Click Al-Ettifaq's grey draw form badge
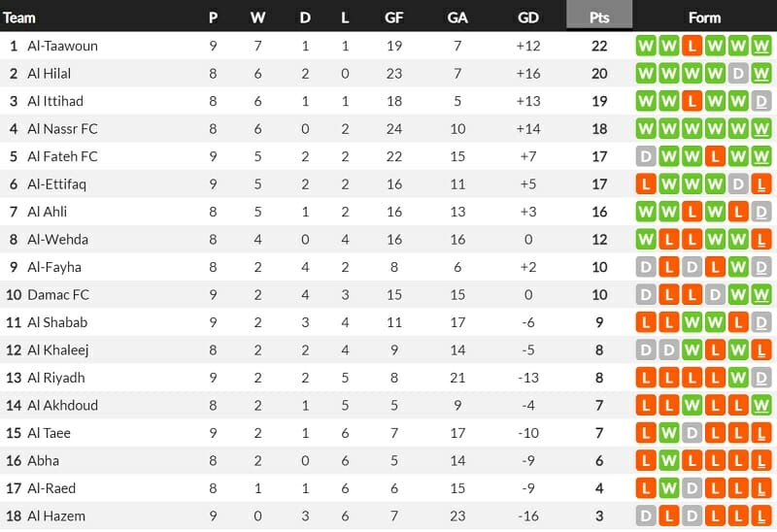The height and width of the screenshot is (532, 777). 739,183
